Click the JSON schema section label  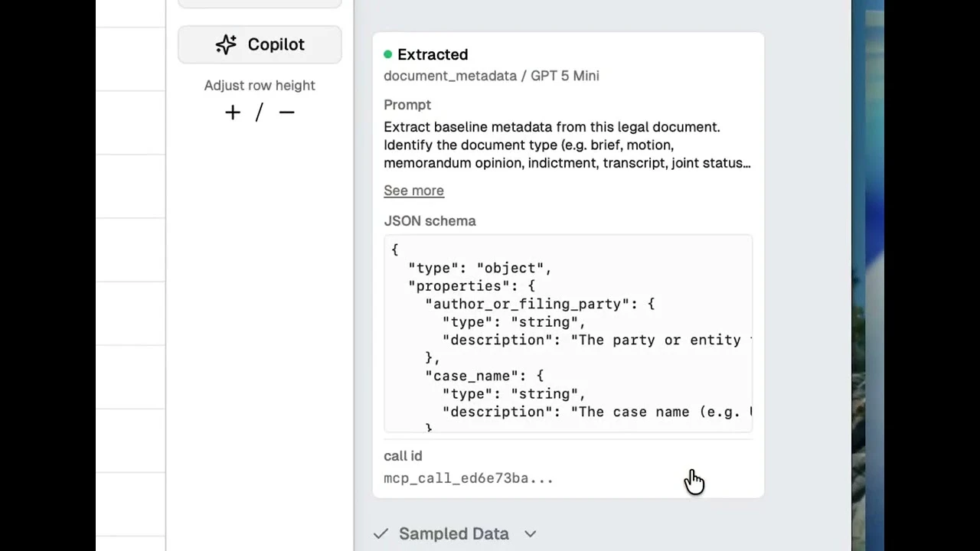pos(430,220)
